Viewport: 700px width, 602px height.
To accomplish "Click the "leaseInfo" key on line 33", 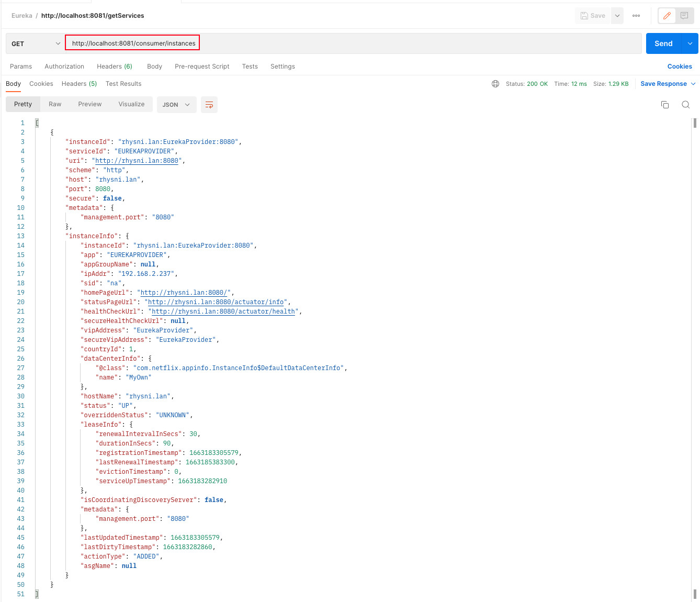I will click(x=101, y=425).
